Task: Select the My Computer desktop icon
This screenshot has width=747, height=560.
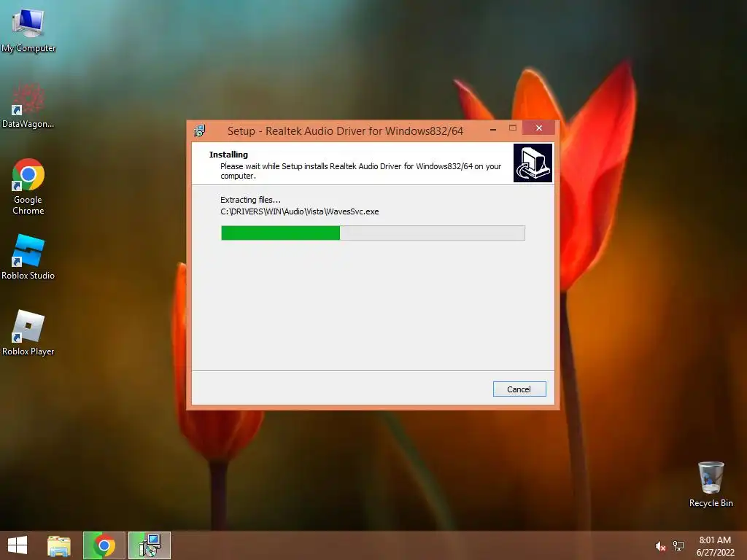Action: click(28, 30)
